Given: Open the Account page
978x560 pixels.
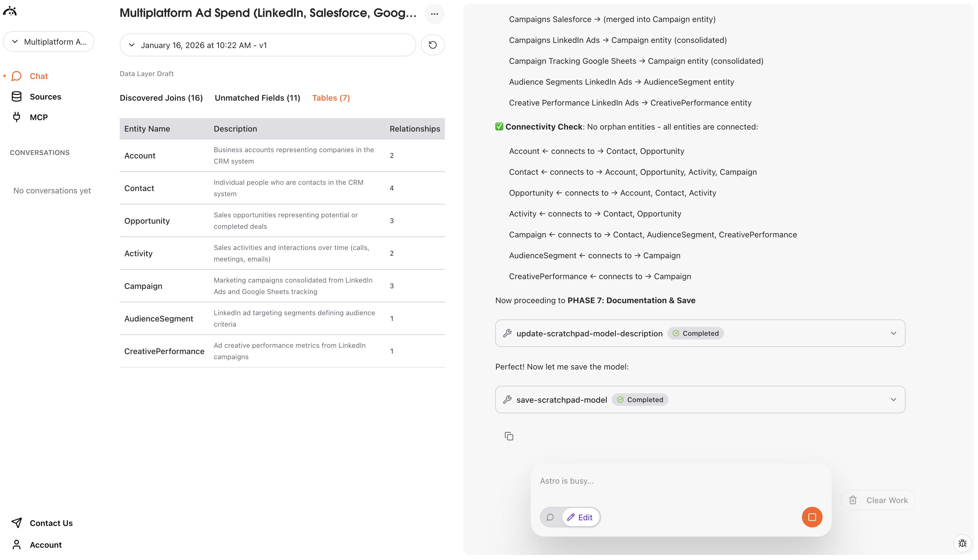Looking at the screenshot, I should (x=46, y=545).
